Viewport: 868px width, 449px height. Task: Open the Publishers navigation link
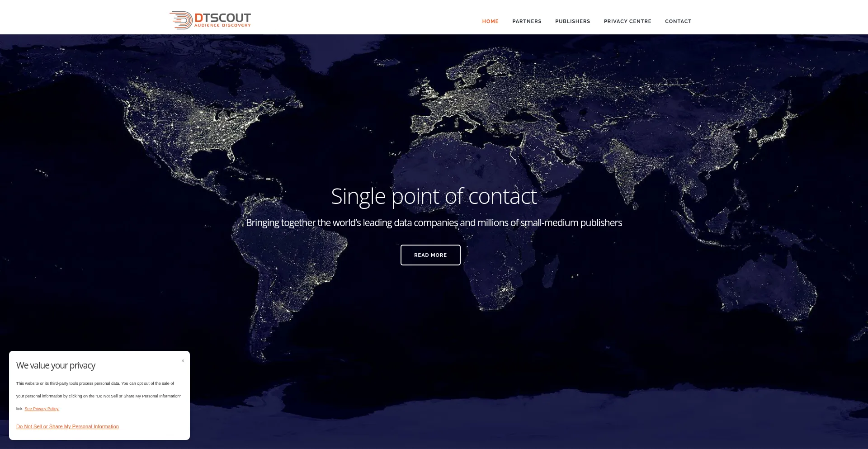click(x=572, y=21)
